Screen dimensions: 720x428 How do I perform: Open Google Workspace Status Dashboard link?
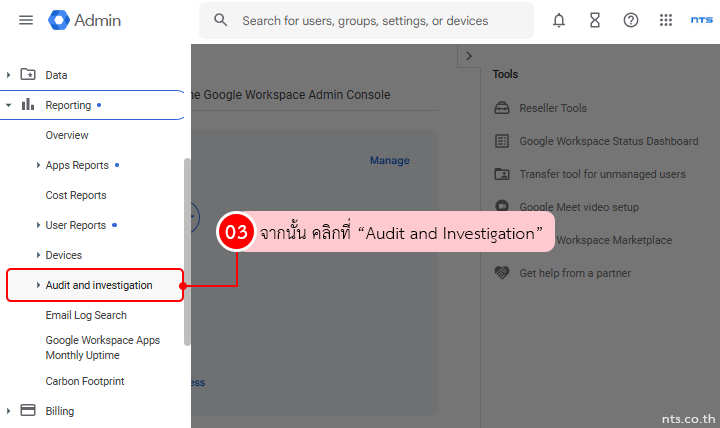tap(608, 141)
